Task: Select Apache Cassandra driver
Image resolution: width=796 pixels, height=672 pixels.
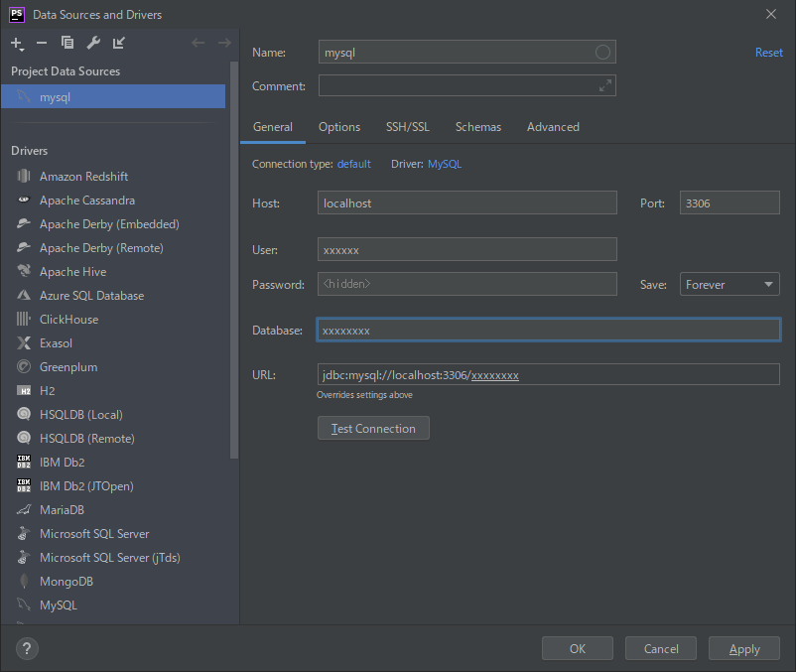Action: coord(113,200)
